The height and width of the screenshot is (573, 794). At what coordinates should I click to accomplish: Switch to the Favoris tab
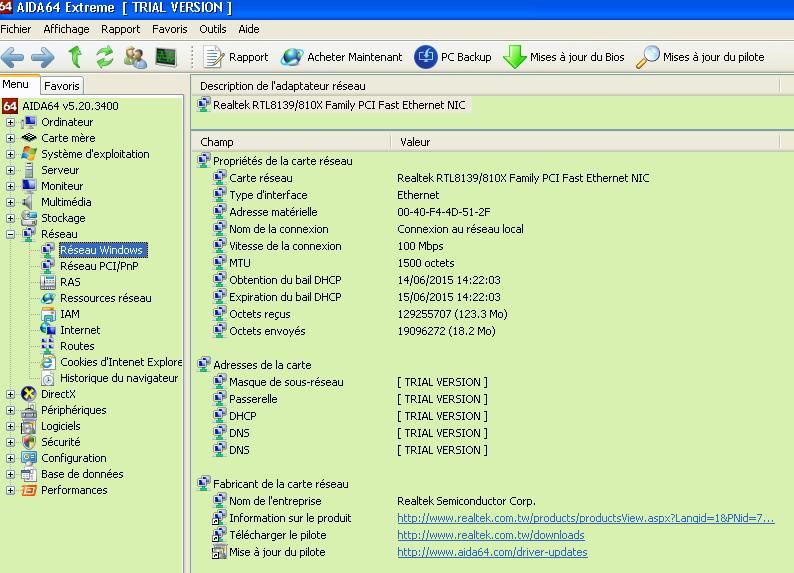62,86
